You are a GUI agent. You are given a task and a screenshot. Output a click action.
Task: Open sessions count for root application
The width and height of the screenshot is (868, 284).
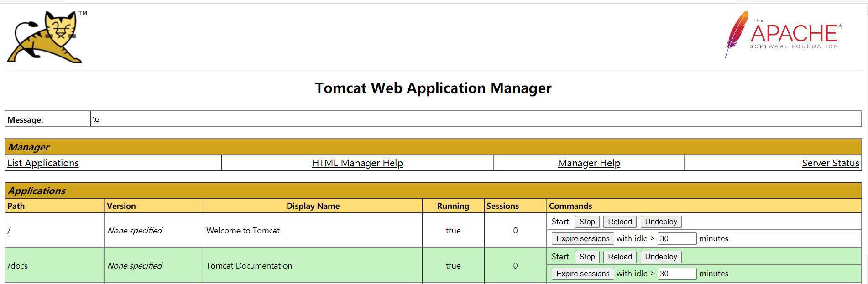pos(515,230)
